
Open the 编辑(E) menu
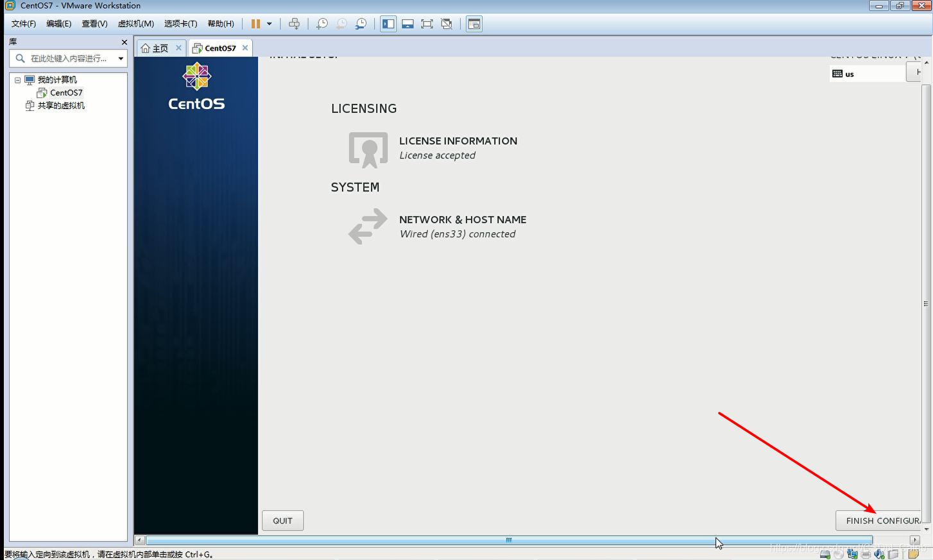(x=59, y=24)
